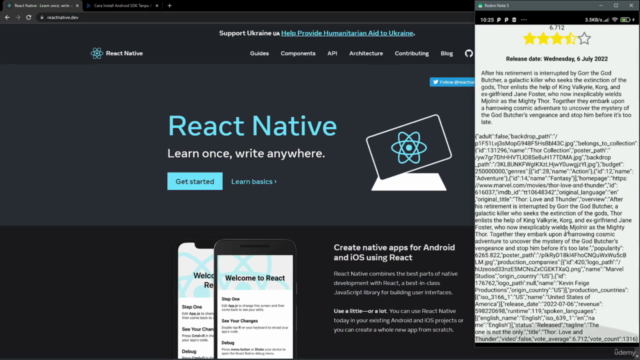Click the phone battery status icon
Image resolution: width=640 pixels, height=360 pixels.
pyautogui.click(x=625, y=20)
